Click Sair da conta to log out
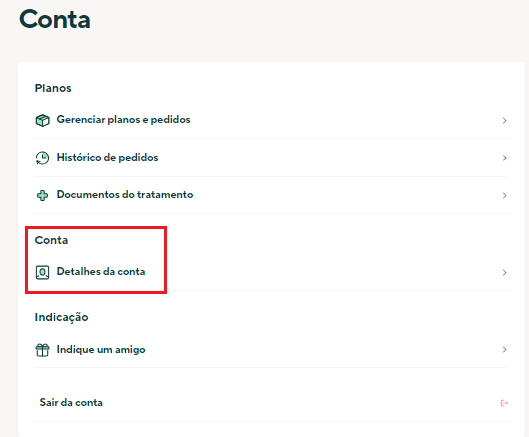This screenshot has width=529, height=437. coord(271,403)
